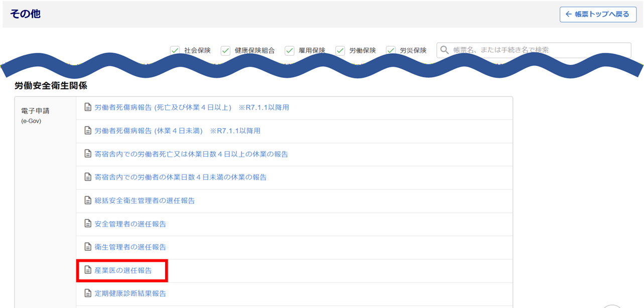Click document icon beside 労働者死傷病報告 (死亡及び休業４日以上)
This screenshot has height=308, width=644.
88,107
